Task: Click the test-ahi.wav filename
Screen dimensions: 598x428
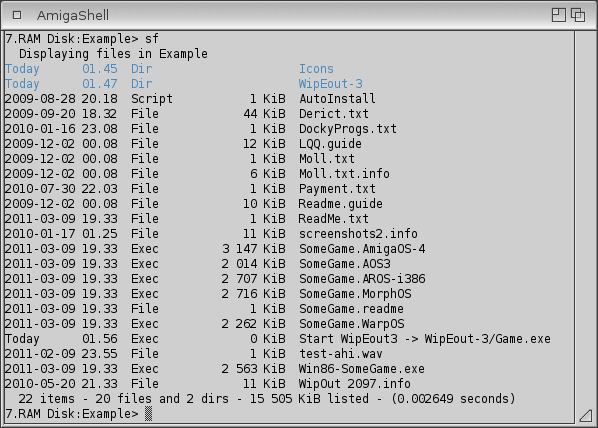Action: pos(341,354)
